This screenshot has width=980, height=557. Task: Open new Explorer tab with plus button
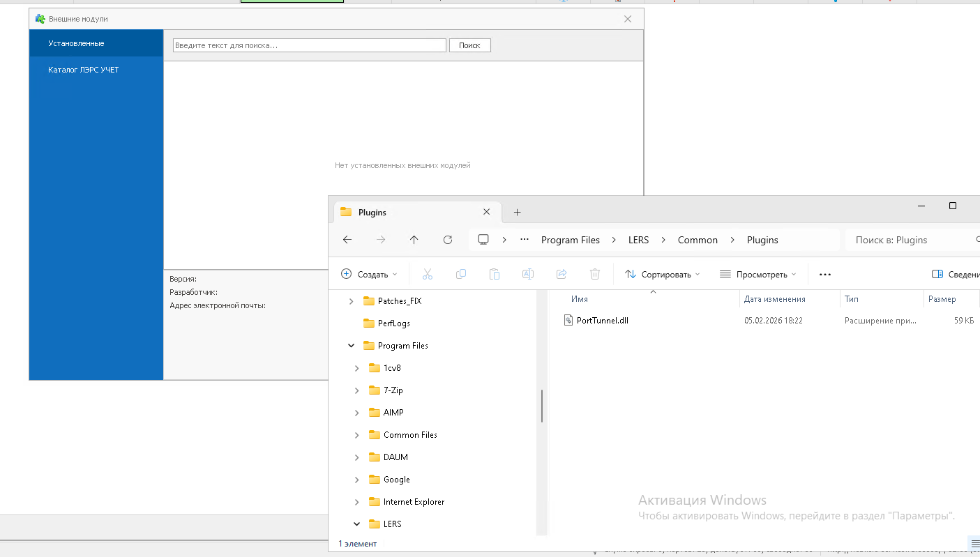coord(517,213)
